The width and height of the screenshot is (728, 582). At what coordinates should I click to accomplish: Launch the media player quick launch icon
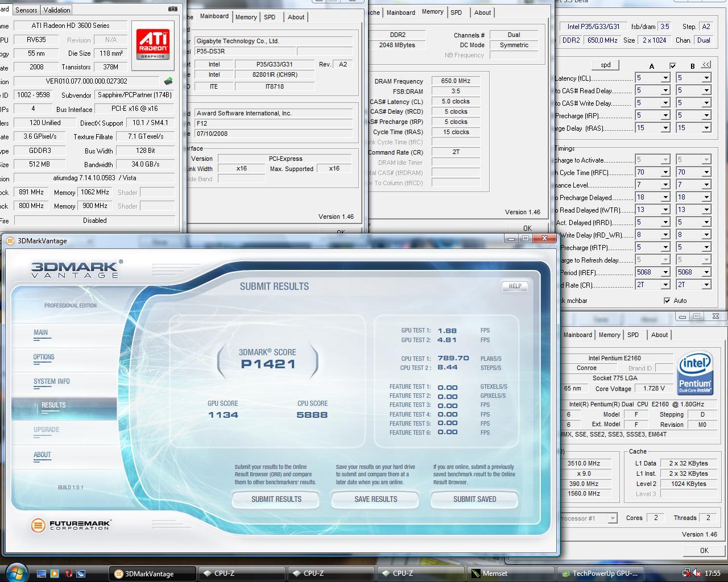click(x=55, y=573)
